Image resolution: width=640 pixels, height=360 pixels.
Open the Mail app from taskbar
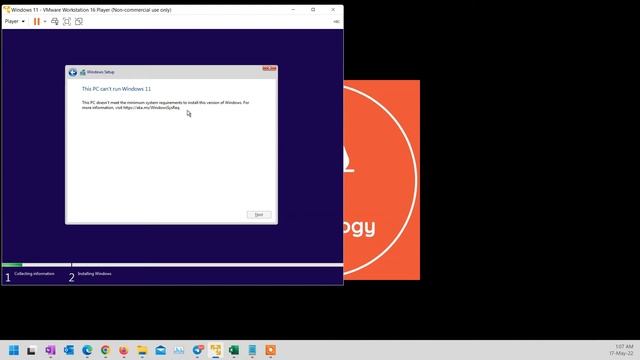(x=160, y=350)
